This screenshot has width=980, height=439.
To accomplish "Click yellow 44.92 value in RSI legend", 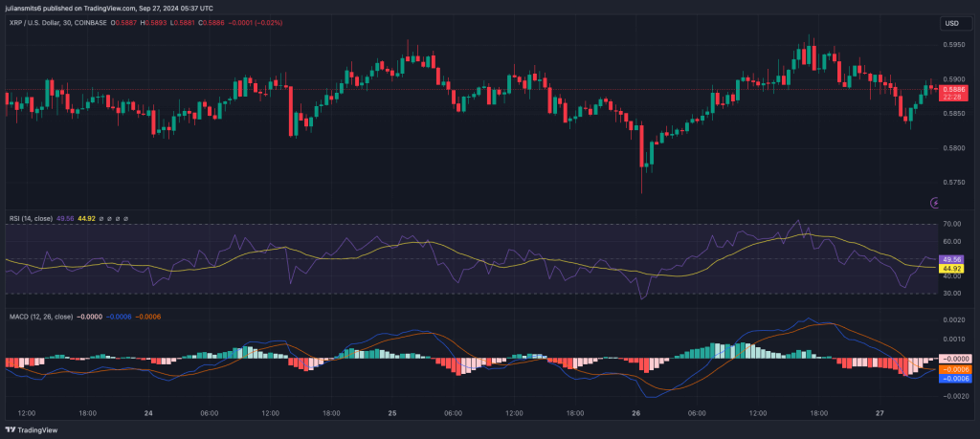I will [x=85, y=219].
